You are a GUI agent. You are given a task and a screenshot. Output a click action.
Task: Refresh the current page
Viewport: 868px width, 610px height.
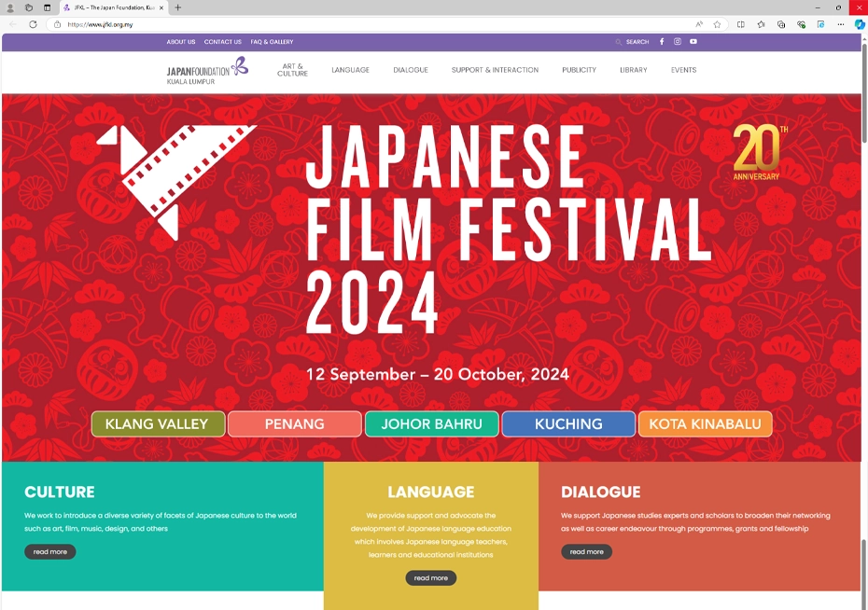point(33,24)
